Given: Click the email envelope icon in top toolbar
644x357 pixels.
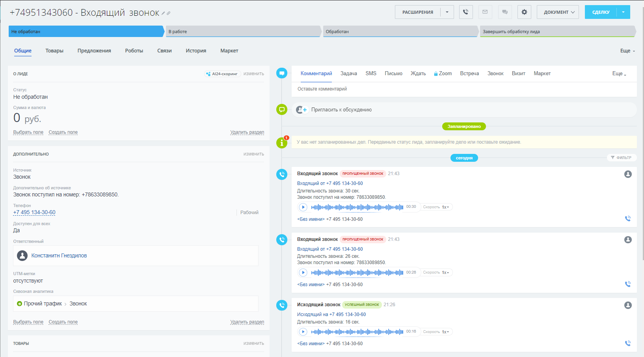Looking at the screenshot, I should (x=485, y=12).
